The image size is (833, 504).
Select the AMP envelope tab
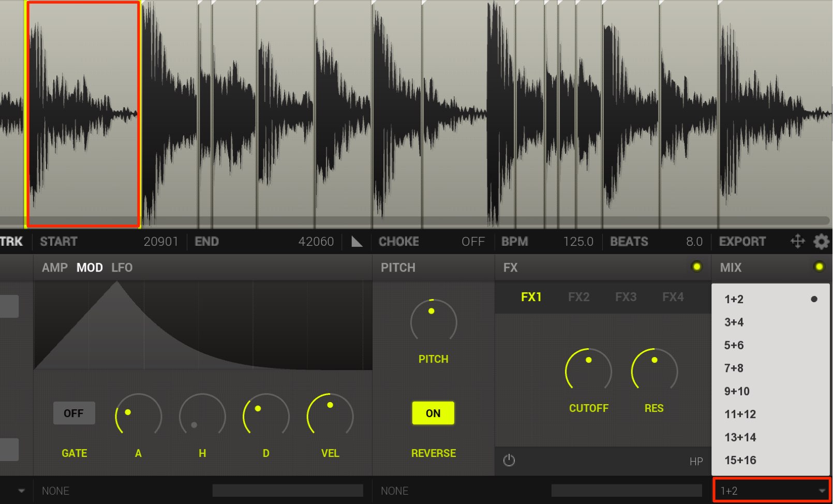(x=55, y=268)
